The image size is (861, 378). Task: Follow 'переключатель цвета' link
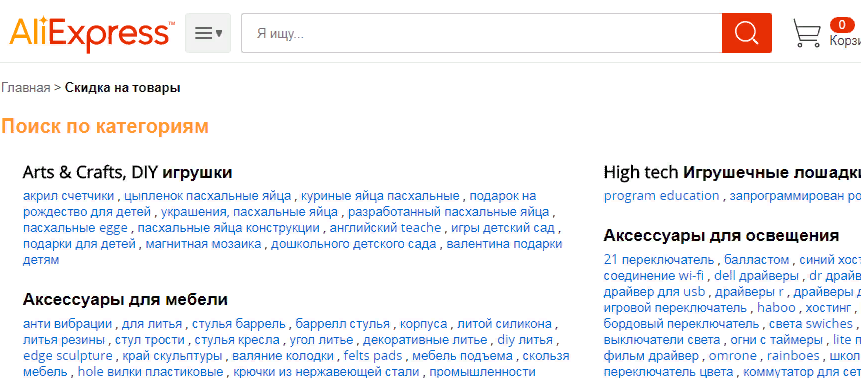[668, 371]
